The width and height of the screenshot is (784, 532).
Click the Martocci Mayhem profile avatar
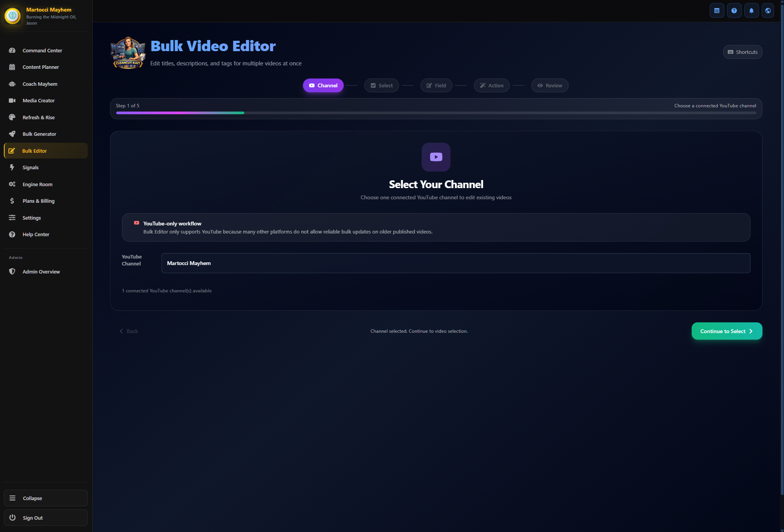pos(13,16)
